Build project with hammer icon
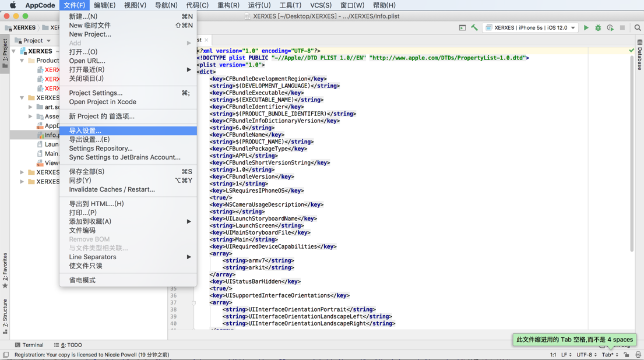The height and width of the screenshot is (360, 644). (474, 27)
